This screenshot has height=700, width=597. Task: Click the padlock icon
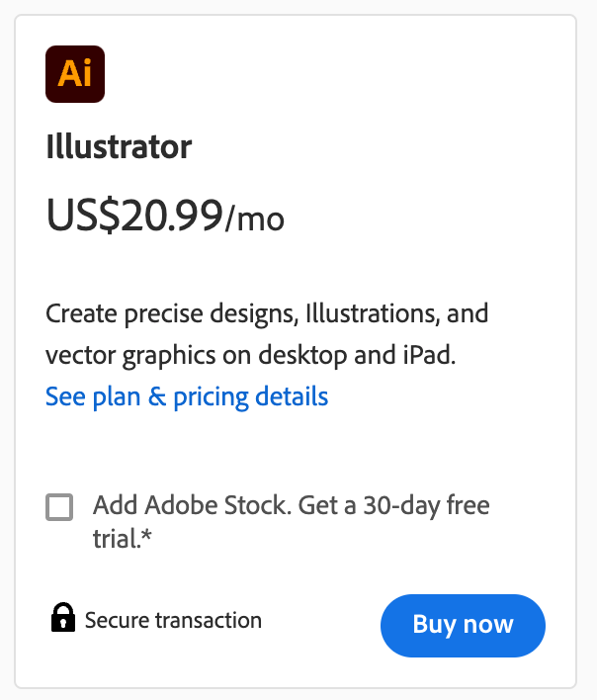pos(62,618)
